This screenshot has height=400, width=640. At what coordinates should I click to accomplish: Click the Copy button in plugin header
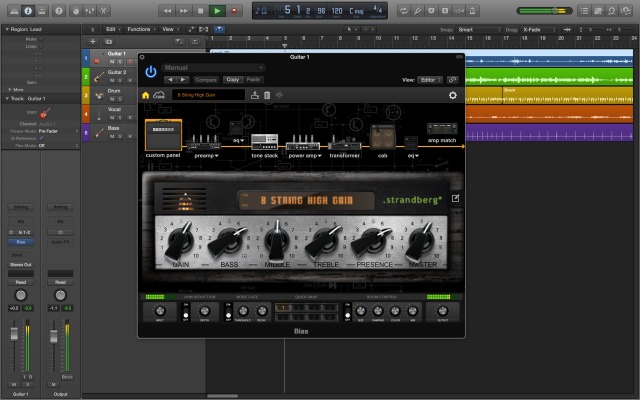233,80
